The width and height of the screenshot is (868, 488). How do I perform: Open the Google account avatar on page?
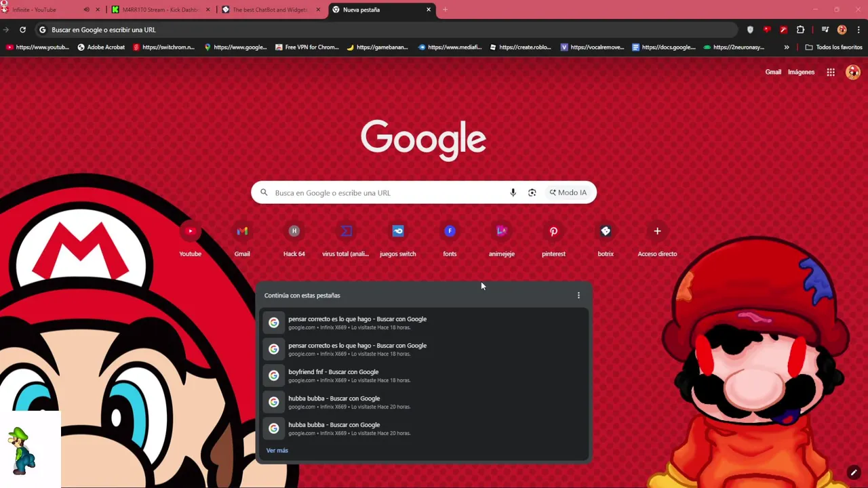pyautogui.click(x=853, y=72)
